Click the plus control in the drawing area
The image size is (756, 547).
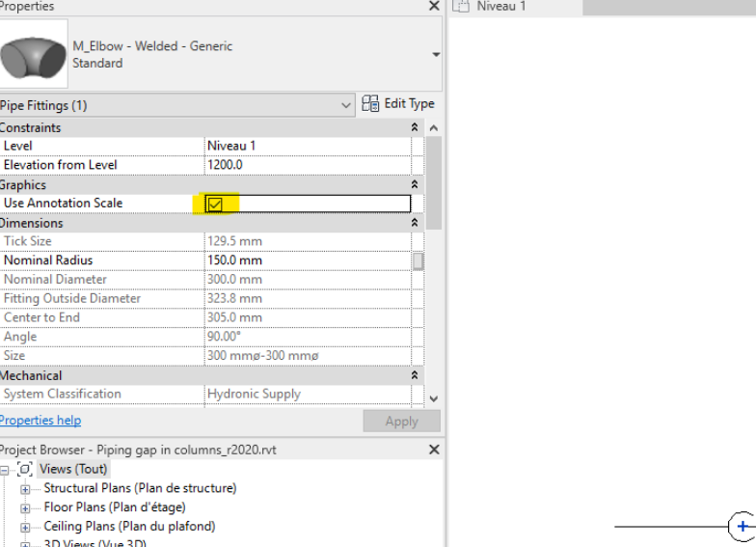point(742,527)
